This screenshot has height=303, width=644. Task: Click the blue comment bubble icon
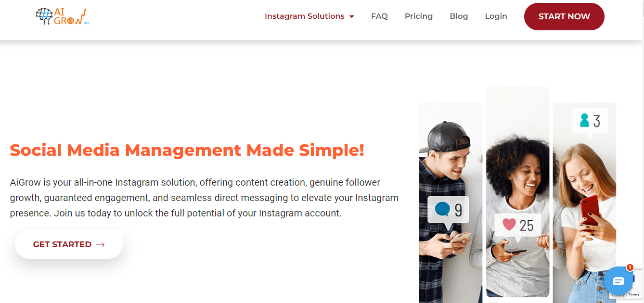pyautogui.click(x=442, y=209)
